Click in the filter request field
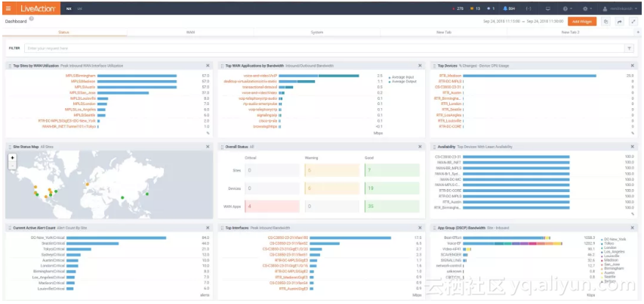The image size is (644, 304). pos(325,48)
